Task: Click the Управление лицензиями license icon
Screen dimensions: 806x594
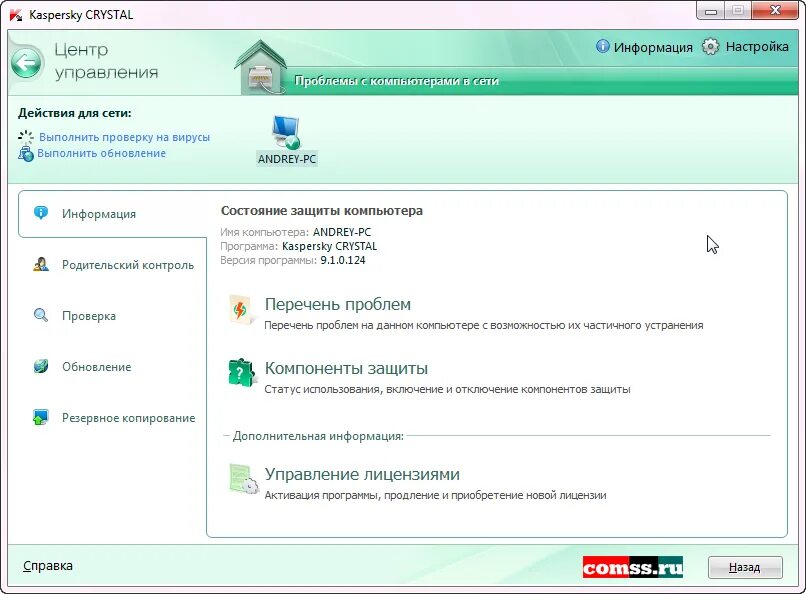Action: 243,479
